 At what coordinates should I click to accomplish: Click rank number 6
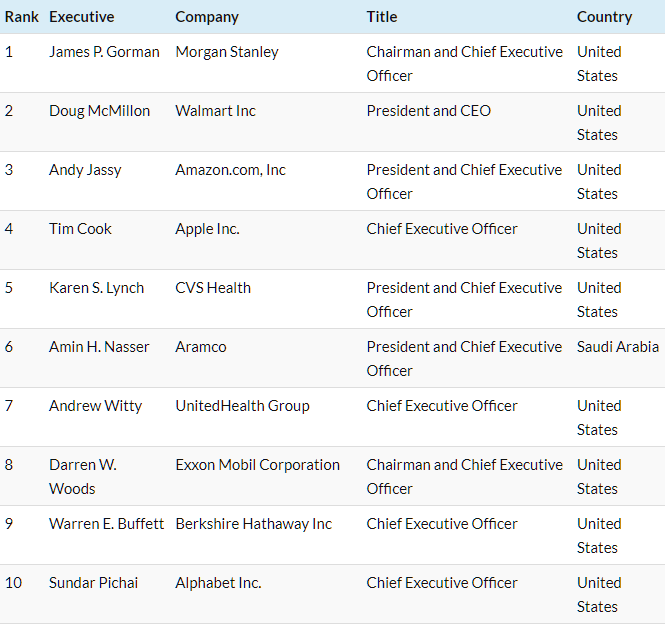[9, 347]
